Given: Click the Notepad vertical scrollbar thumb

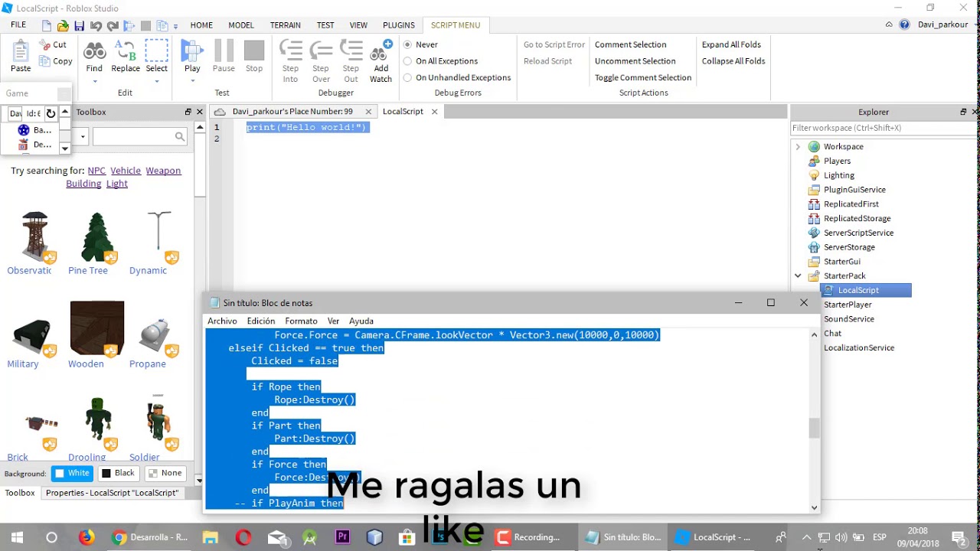Looking at the screenshot, I should [814, 429].
